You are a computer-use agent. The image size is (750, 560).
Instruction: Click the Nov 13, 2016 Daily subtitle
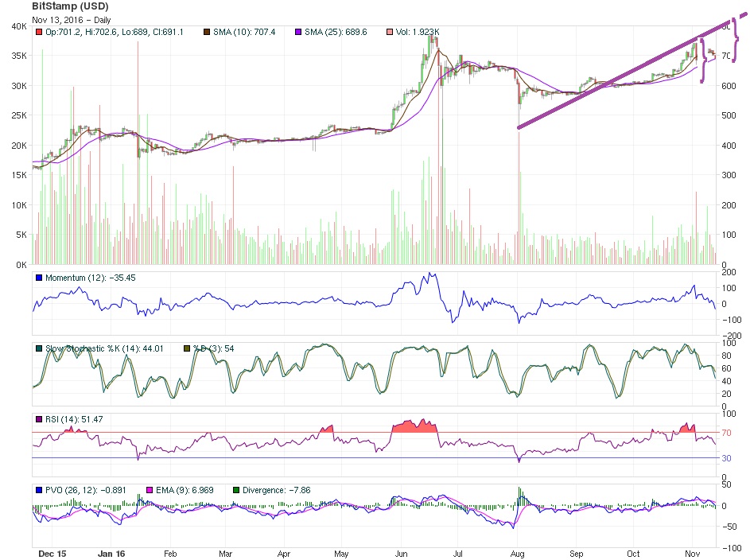pos(72,20)
